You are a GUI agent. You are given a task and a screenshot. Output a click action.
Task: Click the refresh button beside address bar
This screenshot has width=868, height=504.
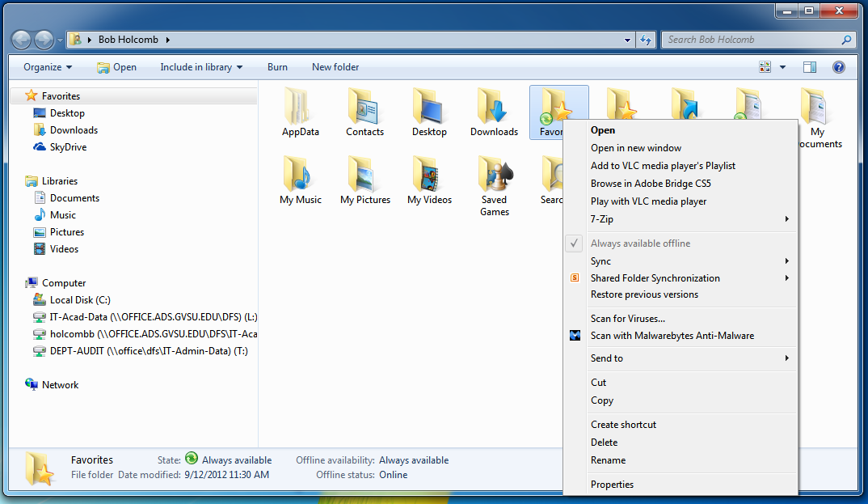pyautogui.click(x=646, y=40)
